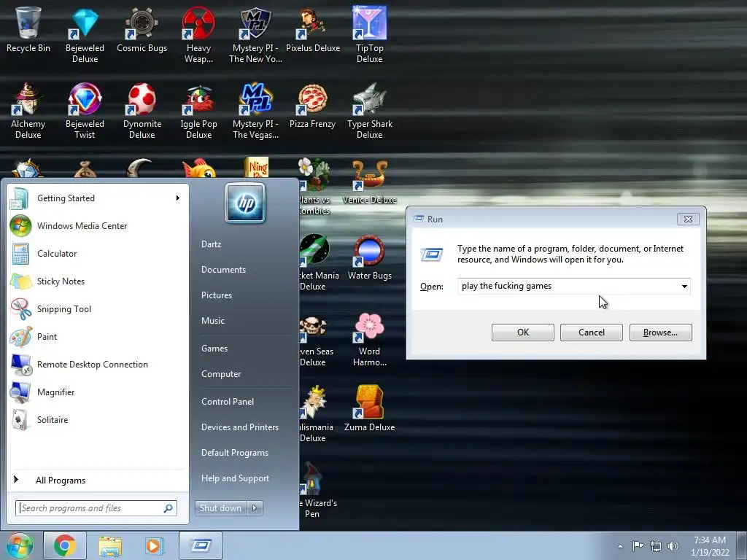Image resolution: width=747 pixels, height=560 pixels.
Task: Show hidden tray icons arrow
Action: [620, 546]
